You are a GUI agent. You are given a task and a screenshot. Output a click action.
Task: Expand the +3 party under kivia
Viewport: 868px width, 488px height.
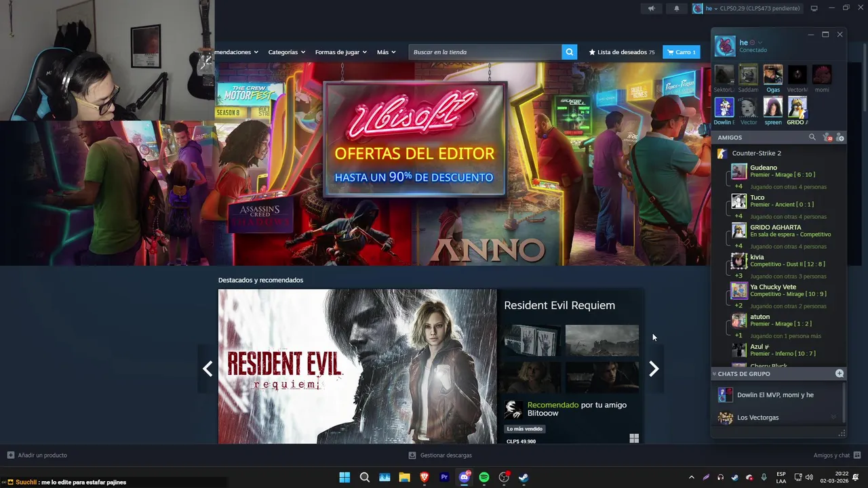pyautogui.click(x=738, y=276)
